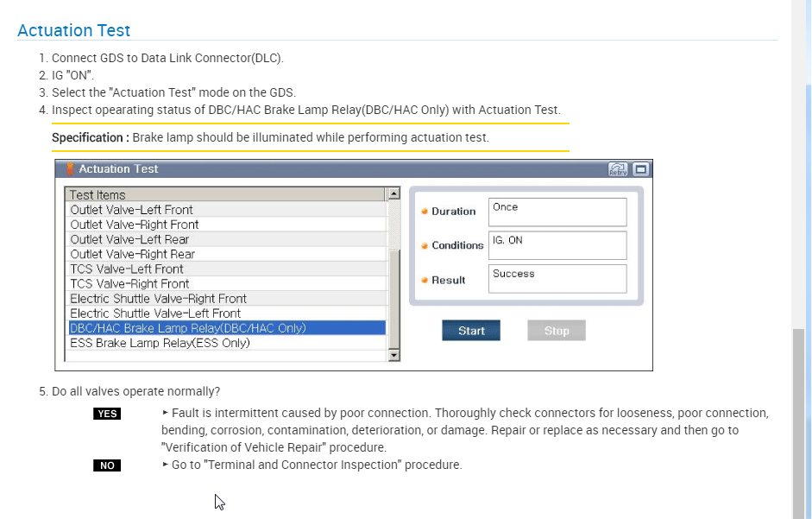Click the window restore icon in Actuation Test title bar
The image size is (812, 519).
point(640,169)
